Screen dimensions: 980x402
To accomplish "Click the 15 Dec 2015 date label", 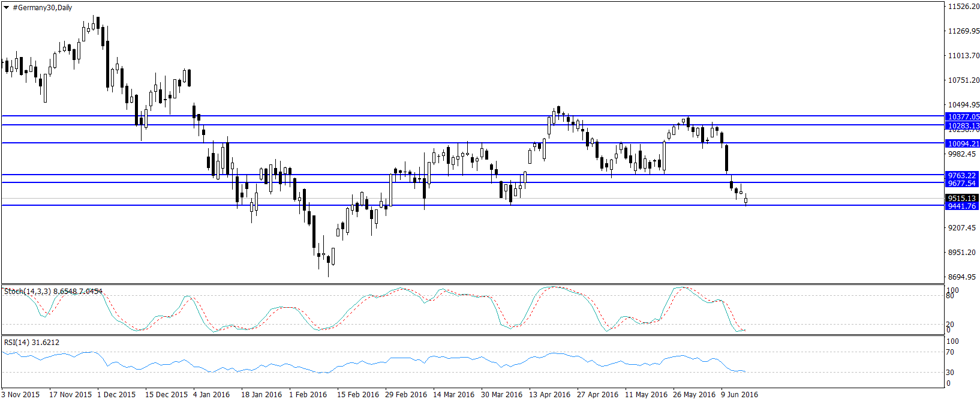I will pos(167,395).
